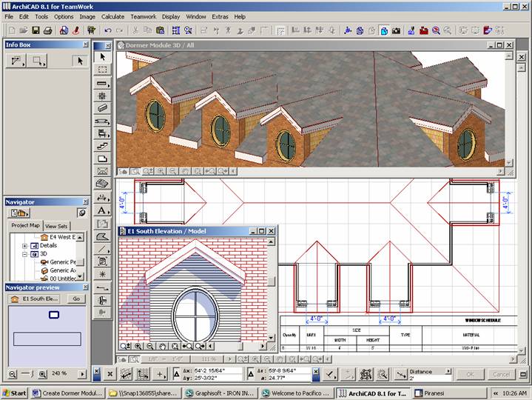
Task: Select the Slab tool in the toolbox
Action: (x=102, y=159)
